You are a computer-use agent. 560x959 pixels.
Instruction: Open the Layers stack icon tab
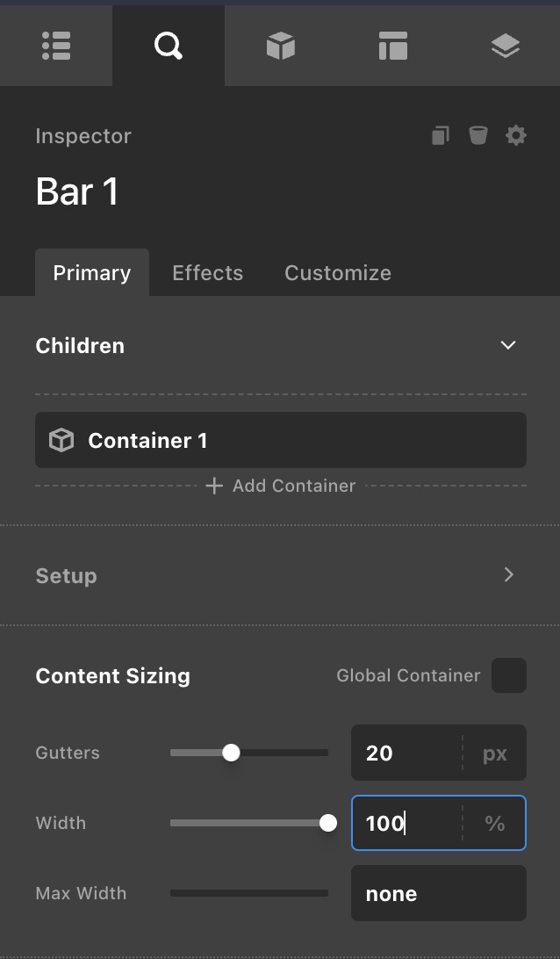pos(505,46)
